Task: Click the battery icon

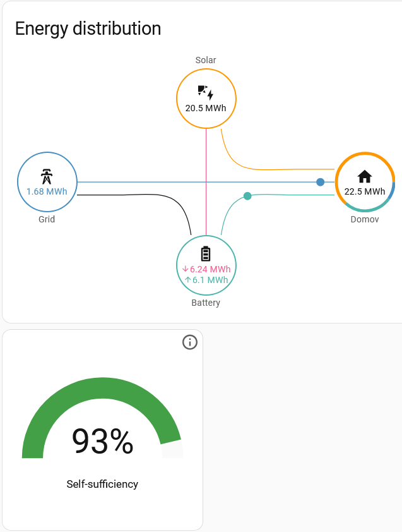Action: pyautogui.click(x=206, y=254)
